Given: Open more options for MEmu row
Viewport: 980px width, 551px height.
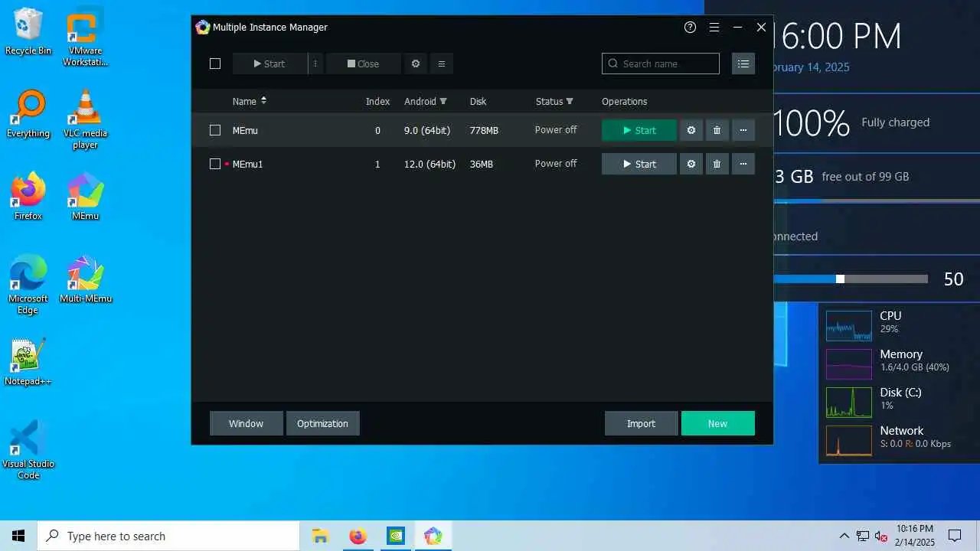Looking at the screenshot, I should click(x=743, y=130).
